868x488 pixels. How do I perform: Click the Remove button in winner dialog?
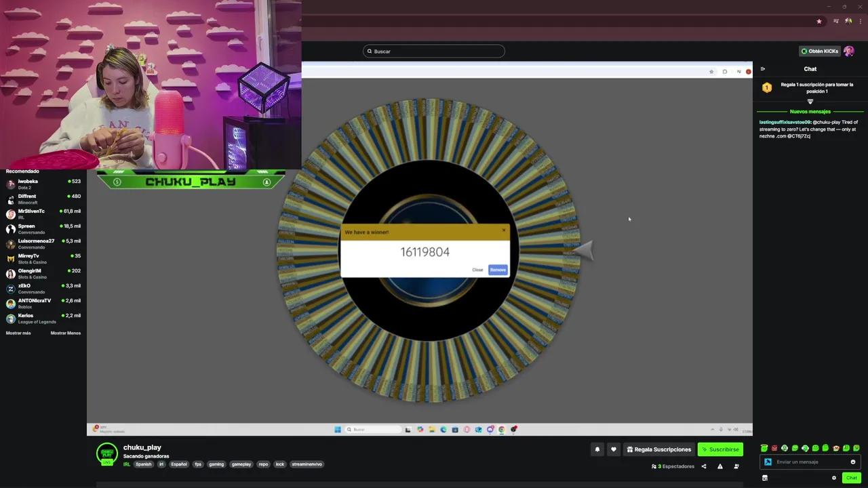[x=498, y=270]
